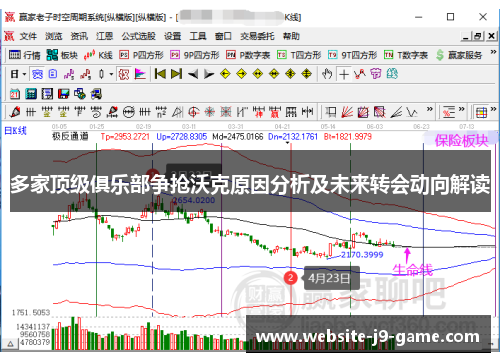Open the 9P四方形 tool
The image size is (500, 362).
pos(195,55)
